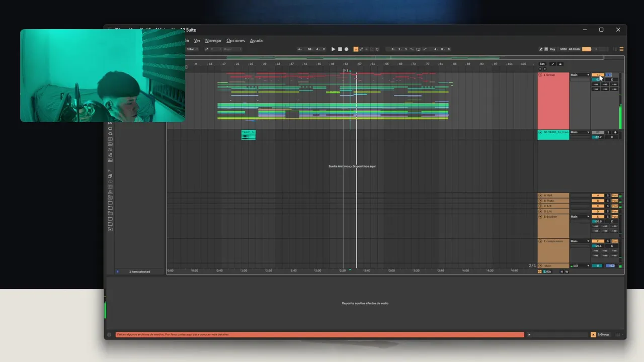644x362 pixels.
Task: Click the 48.0 kHz sample rate text
Action: pyautogui.click(x=575, y=49)
